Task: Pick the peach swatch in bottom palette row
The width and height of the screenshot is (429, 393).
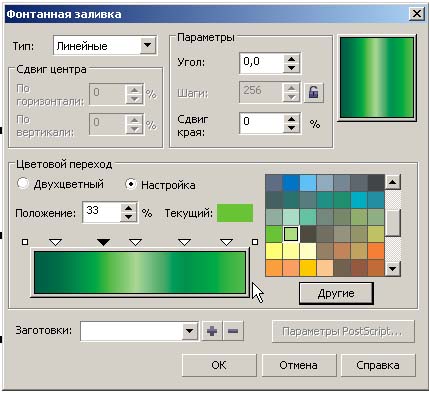Action: pos(325,268)
